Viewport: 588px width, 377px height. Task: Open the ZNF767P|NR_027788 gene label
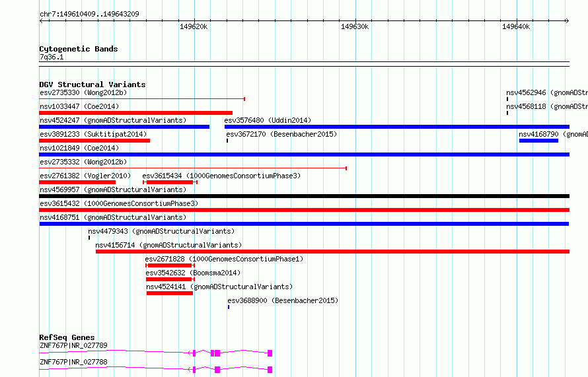(x=73, y=362)
